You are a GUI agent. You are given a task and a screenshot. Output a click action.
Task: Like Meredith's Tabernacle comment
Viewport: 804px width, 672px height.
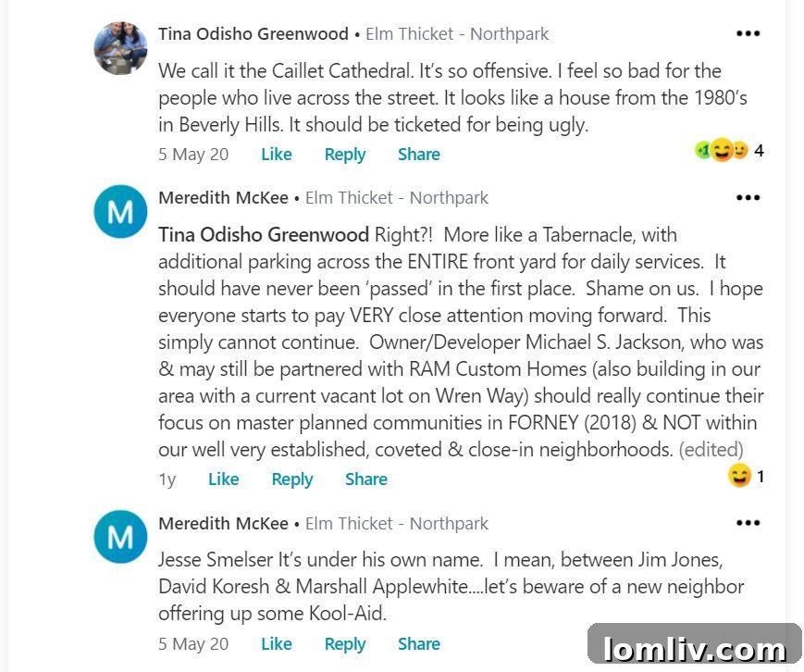tap(223, 479)
